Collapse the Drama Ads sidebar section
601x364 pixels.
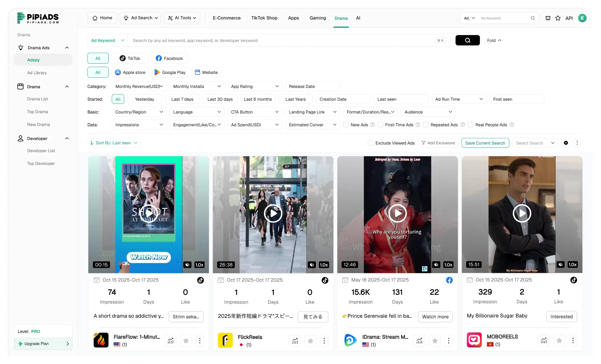click(x=67, y=48)
